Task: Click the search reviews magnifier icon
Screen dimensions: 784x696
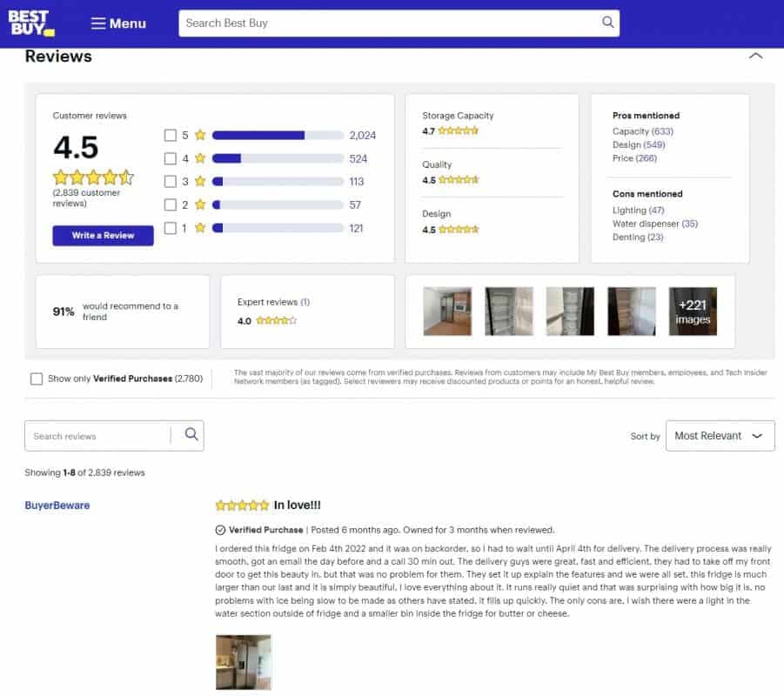Action: (191, 435)
